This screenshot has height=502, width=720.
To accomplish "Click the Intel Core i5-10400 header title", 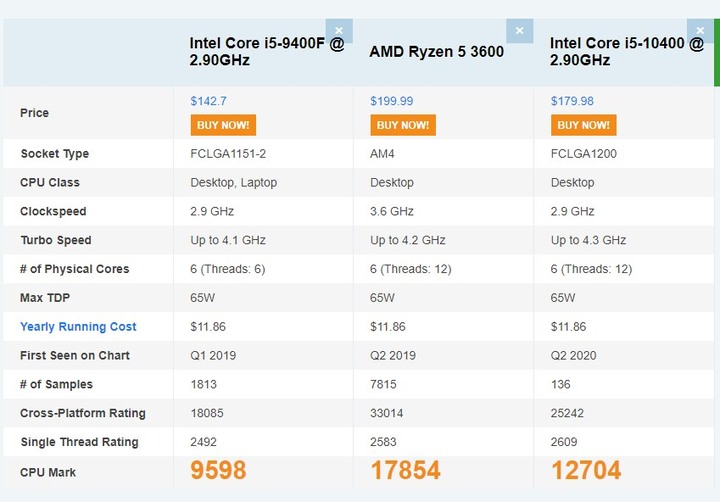I will [x=627, y=51].
